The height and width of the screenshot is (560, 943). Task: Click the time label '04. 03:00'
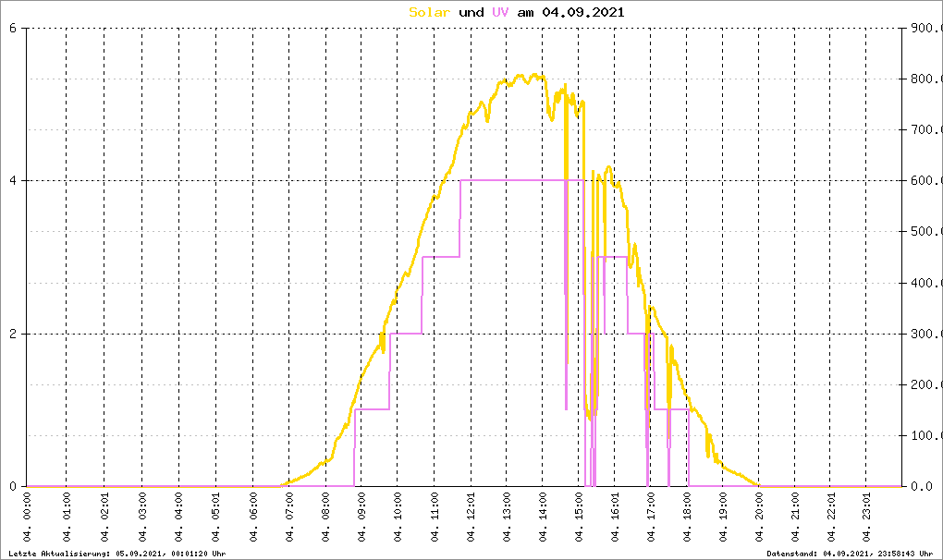tap(142, 517)
